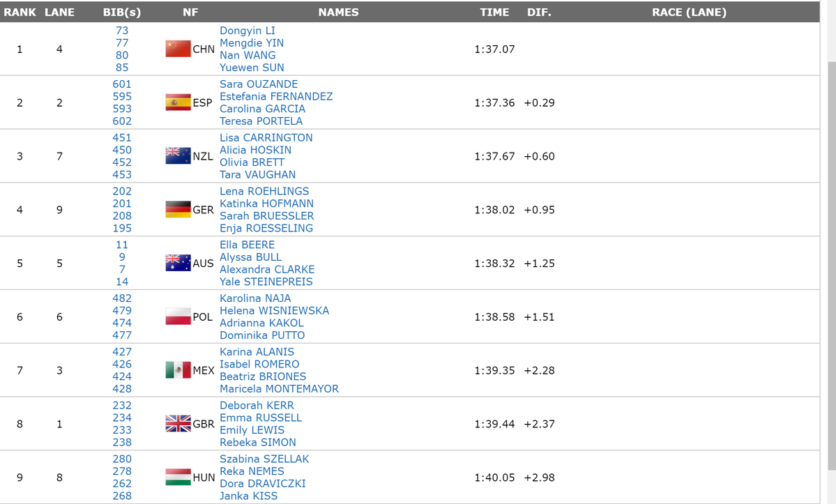The height and width of the screenshot is (504, 836).
Task: Click the RANK column header
Action: (20, 12)
